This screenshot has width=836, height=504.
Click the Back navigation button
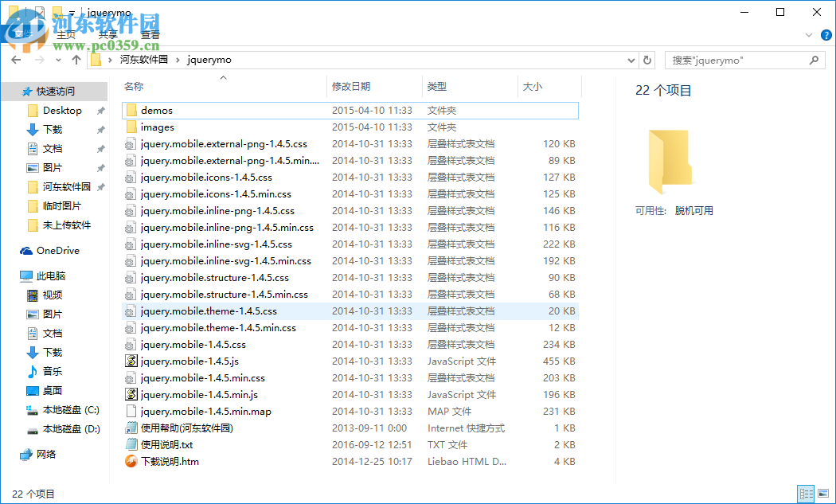(x=16, y=60)
